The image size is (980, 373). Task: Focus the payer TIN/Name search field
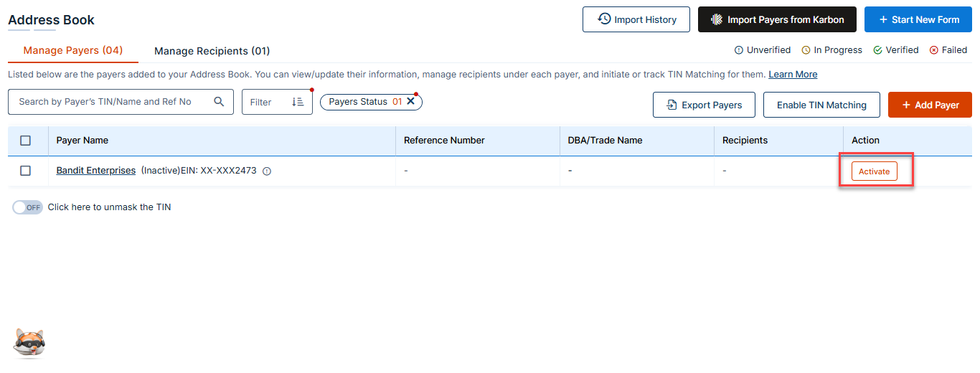click(121, 102)
